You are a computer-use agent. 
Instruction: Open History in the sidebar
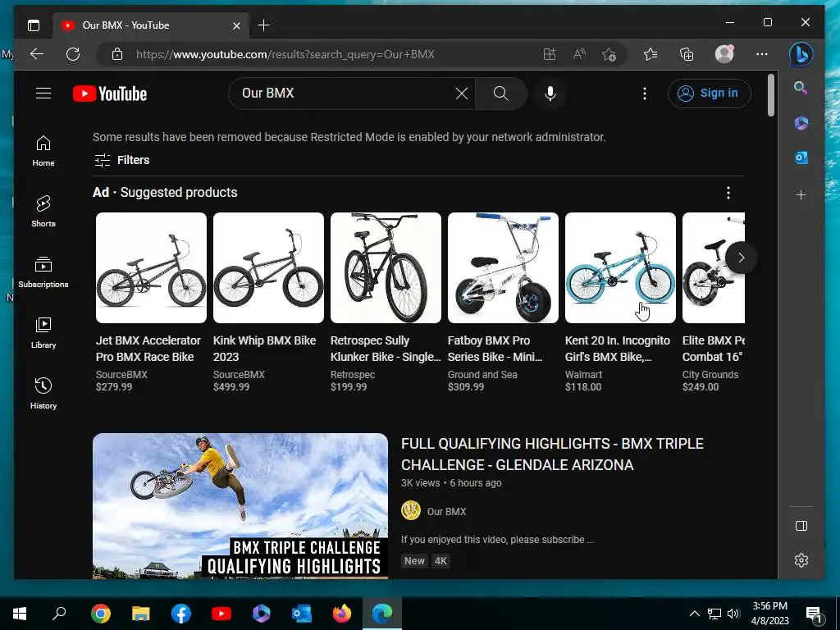tap(43, 394)
